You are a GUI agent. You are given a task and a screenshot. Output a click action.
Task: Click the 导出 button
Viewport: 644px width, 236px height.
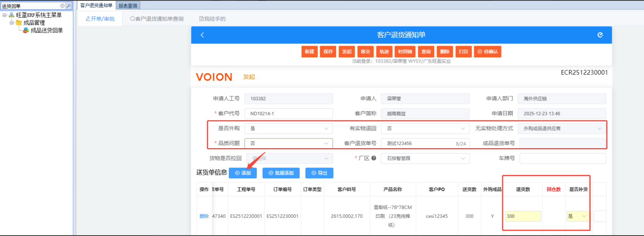point(319,173)
